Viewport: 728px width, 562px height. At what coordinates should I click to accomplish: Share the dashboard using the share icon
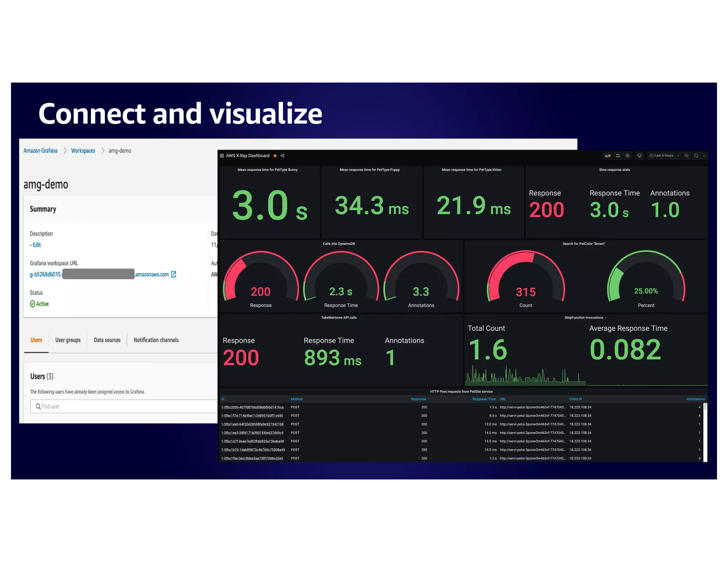pyautogui.click(x=283, y=156)
